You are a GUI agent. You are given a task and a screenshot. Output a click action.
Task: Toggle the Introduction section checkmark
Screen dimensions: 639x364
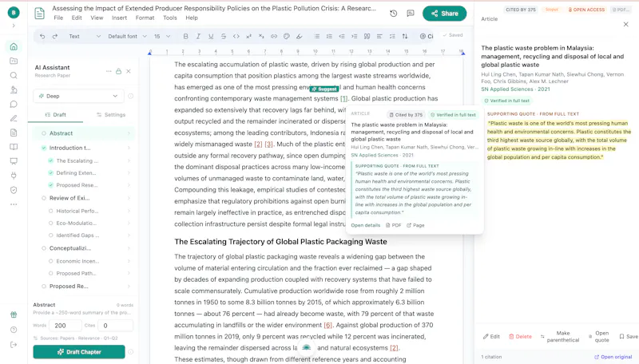click(x=44, y=148)
